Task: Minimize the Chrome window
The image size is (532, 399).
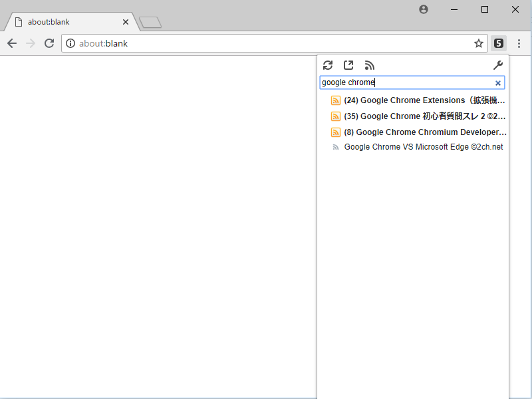Action: coord(454,9)
